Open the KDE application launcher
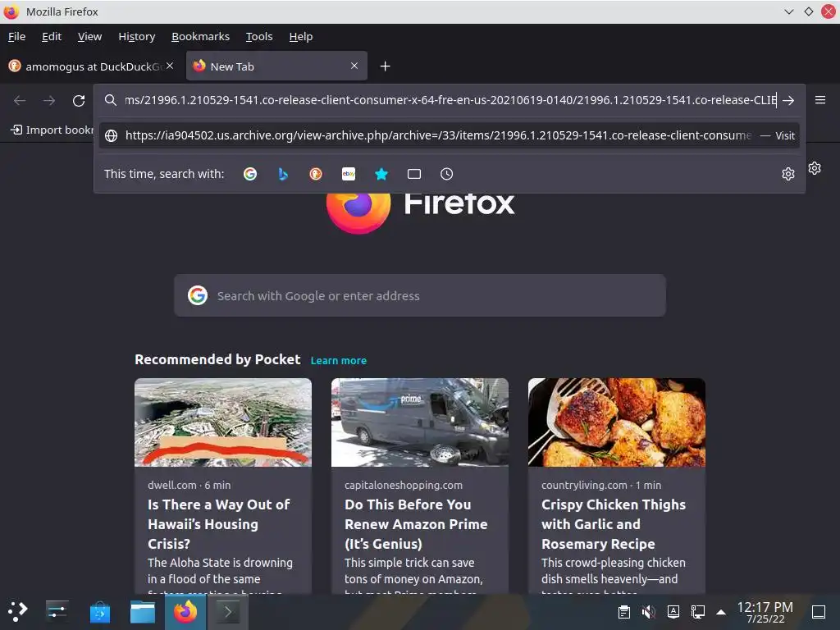840x630 pixels. point(17,611)
